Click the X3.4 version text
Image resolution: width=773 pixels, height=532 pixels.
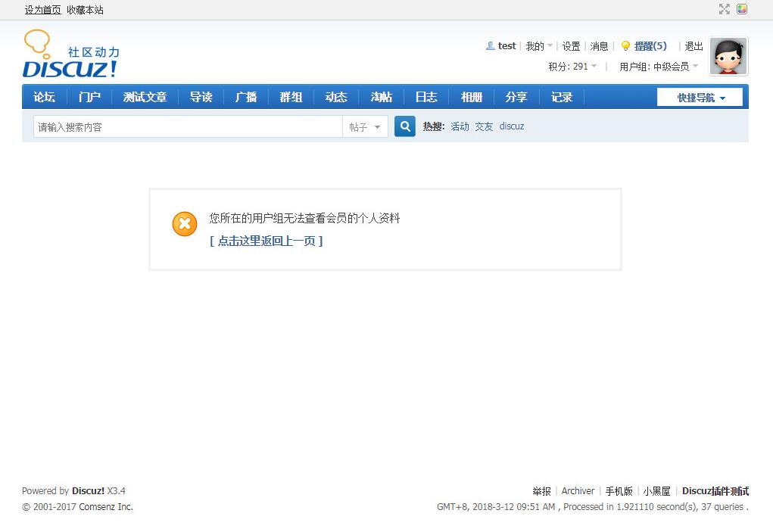[117, 490]
